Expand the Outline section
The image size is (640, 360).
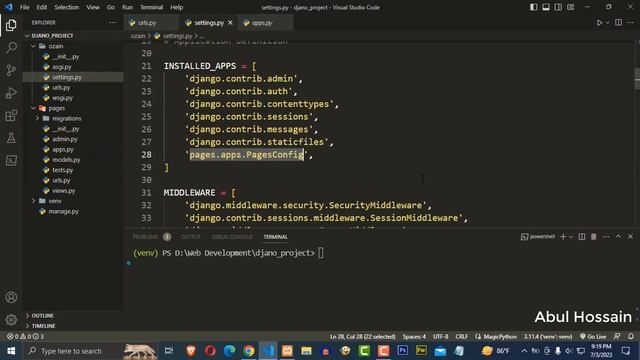(x=42, y=316)
